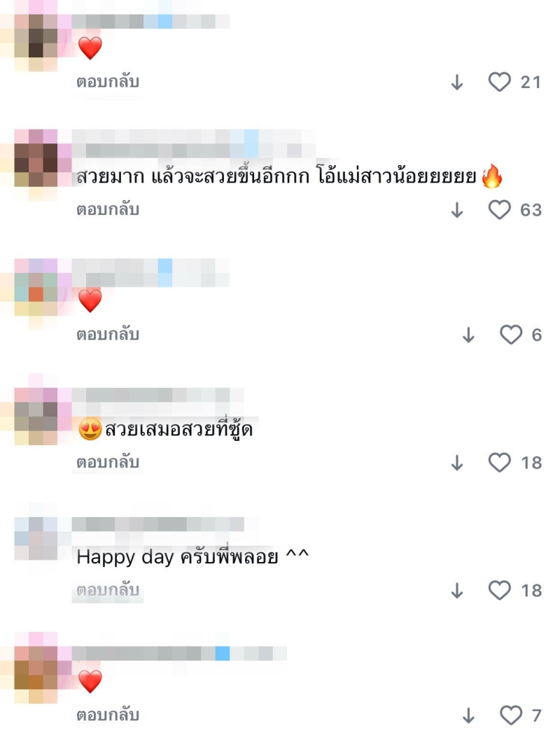
Task: Tap heart icon beside 7 likes
Action: coord(511,715)
